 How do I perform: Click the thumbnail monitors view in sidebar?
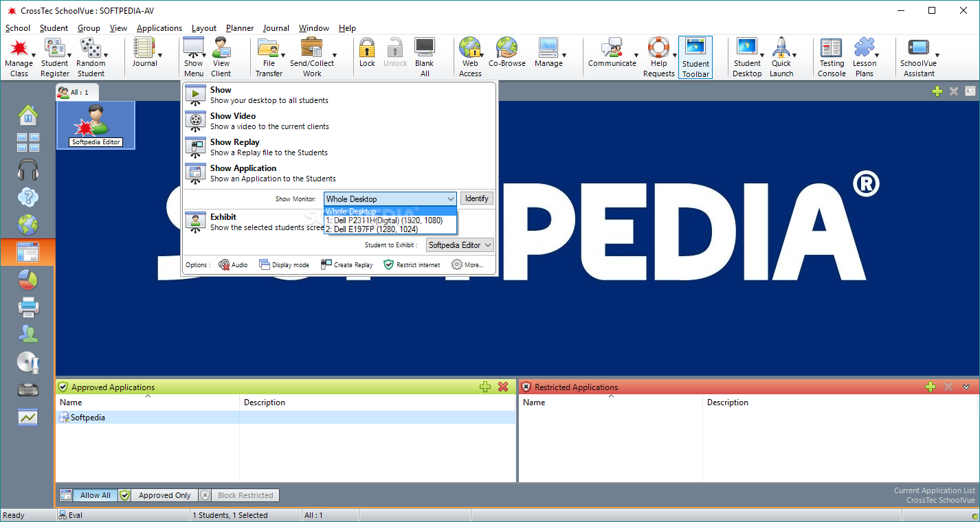pyautogui.click(x=28, y=142)
